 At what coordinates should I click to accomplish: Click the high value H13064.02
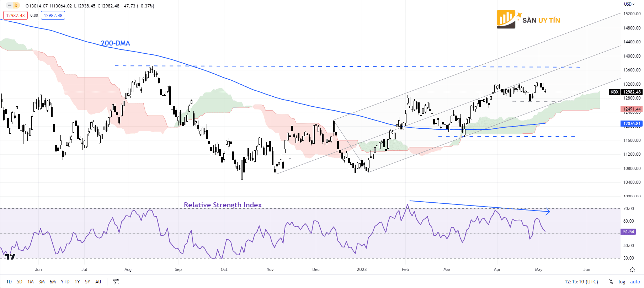coord(61,6)
